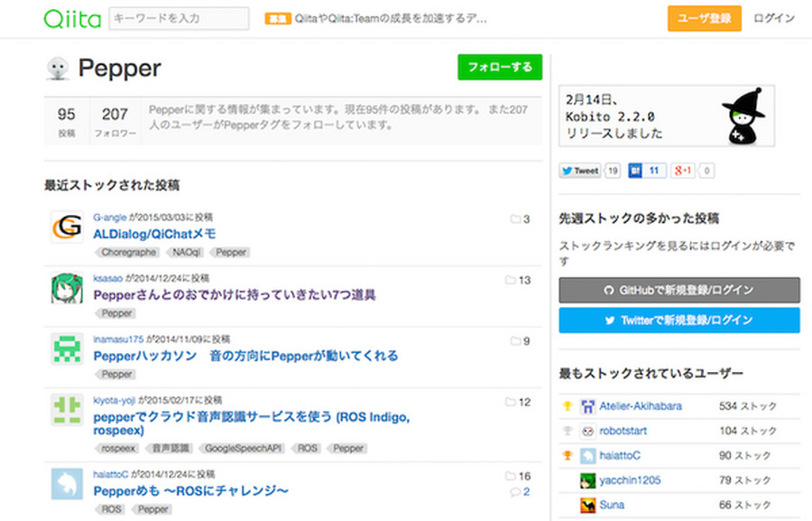Toggle following the Pepper tag via フォローする
This screenshot has height=521, width=812.
pyautogui.click(x=500, y=67)
